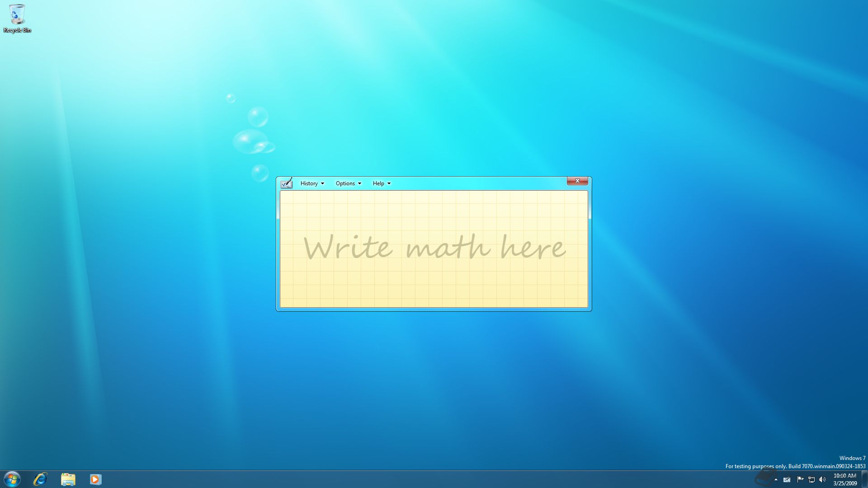Click the volume speaker tray icon
This screenshot has width=868, height=488.
(x=822, y=479)
